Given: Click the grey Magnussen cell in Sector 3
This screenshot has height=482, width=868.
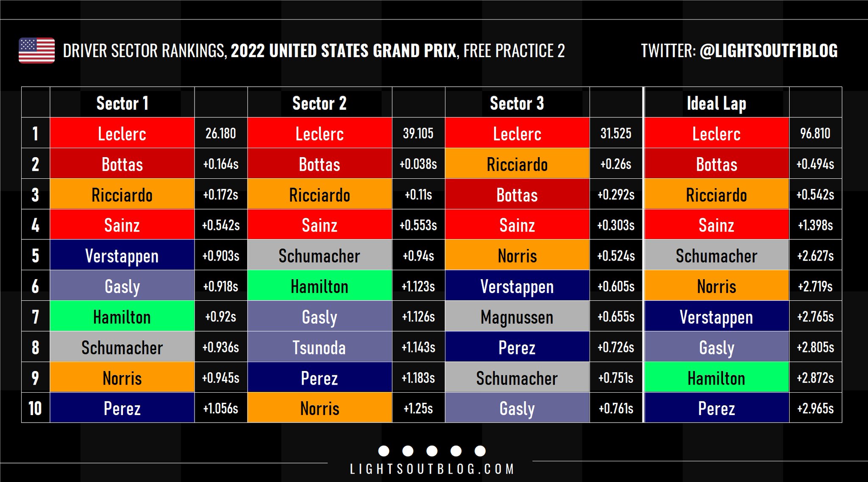Looking at the screenshot, I should point(517,317).
